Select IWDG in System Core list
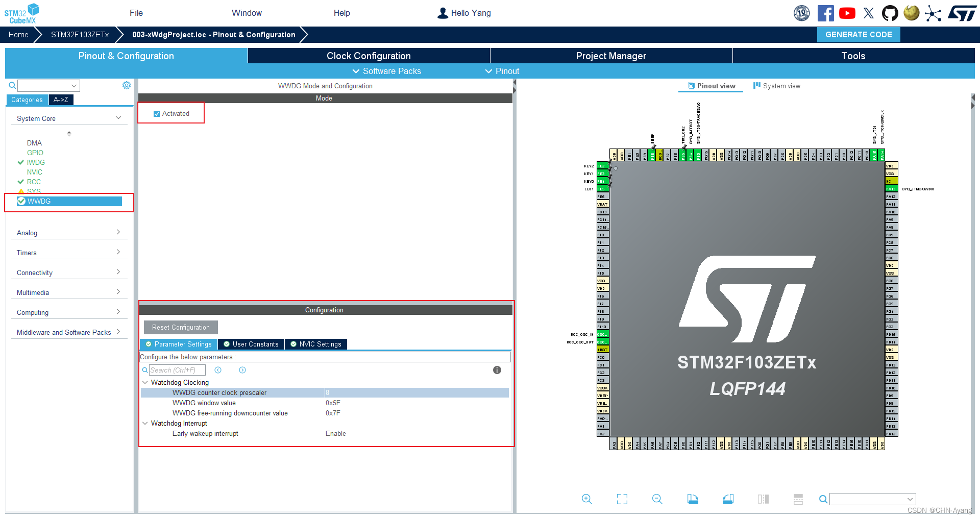Viewport: 980px width, 519px height. [36, 162]
